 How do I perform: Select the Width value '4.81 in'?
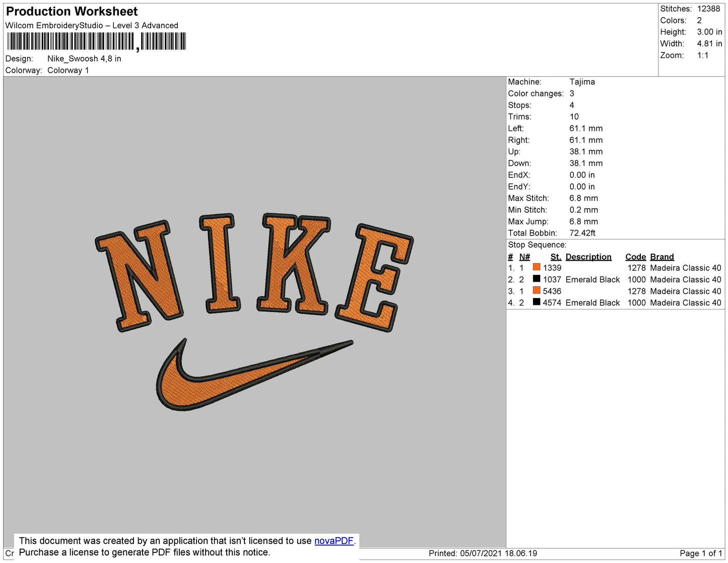pos(709,43)
